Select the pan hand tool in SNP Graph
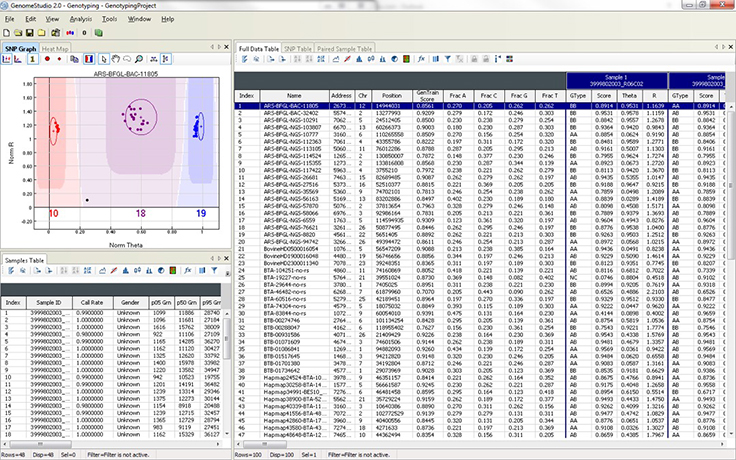736x460 pixels. tap(117, 60)
